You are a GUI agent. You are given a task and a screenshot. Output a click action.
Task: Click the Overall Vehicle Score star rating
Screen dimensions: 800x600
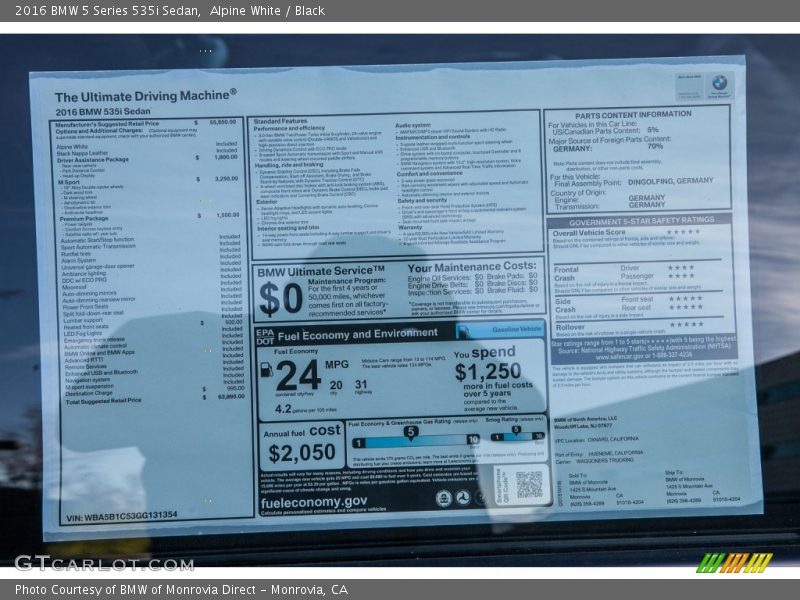tap(683, 232)
